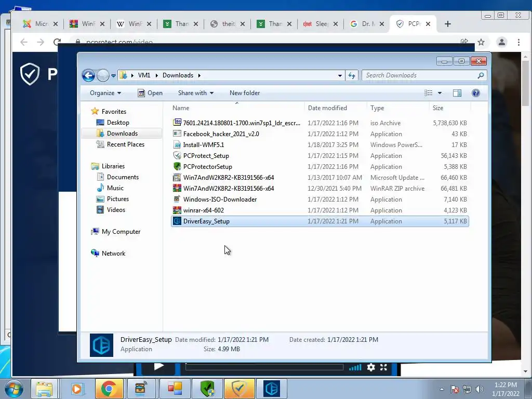The image size is (532, 399).
Task: Open the Organize menu
Action: [x=105, y=93]
